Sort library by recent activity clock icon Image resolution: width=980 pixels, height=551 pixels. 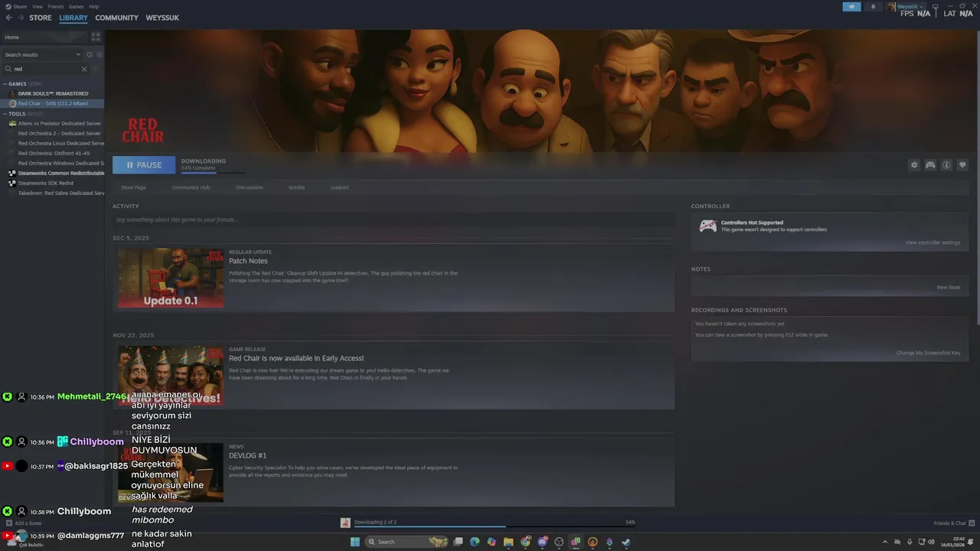(x=90, y=55)
